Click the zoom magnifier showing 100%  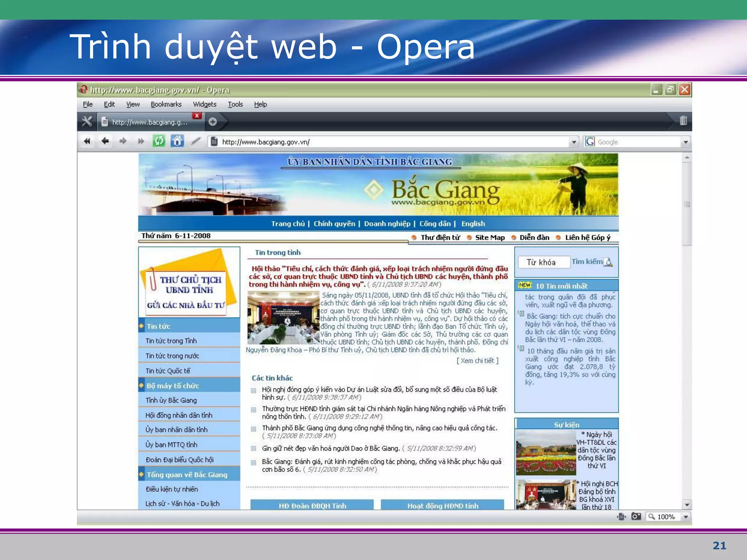[x=652, y=517]
